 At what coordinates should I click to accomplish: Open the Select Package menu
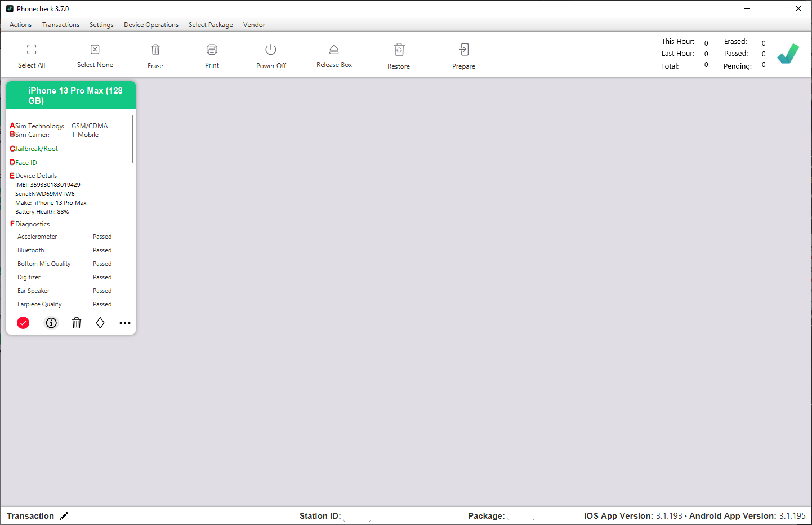click(211, 25)
